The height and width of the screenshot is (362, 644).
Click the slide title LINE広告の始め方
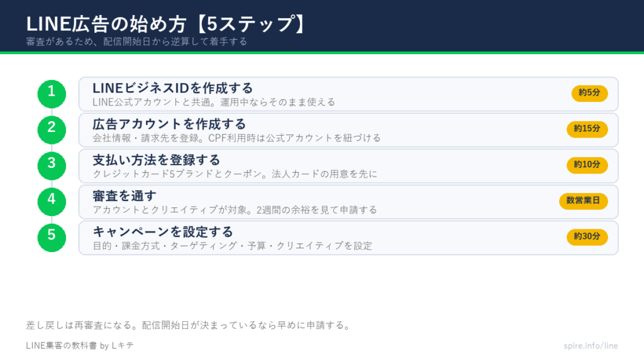pyautogui.click(x=106, y=24)
